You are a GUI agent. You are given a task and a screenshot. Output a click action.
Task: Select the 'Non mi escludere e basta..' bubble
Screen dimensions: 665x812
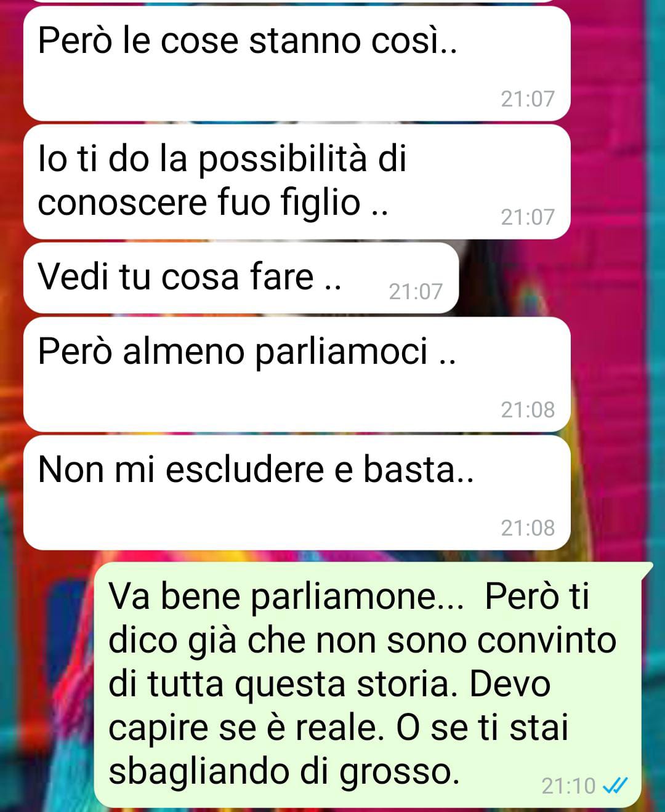[297, 492]
